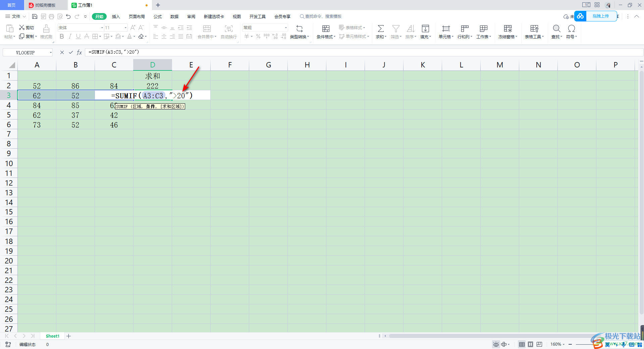
Task: Click the eraser clear-format icon
Action: (141, 37)
